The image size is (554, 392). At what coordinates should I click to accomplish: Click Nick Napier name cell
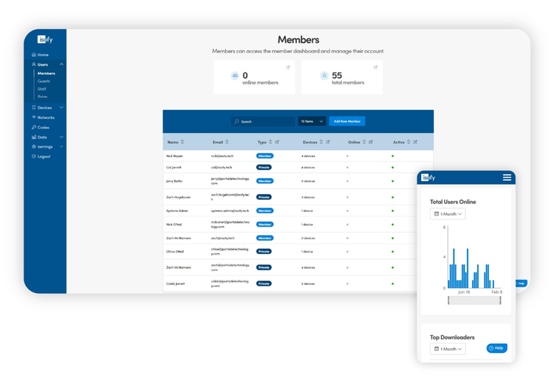click(x=174, y=156)
